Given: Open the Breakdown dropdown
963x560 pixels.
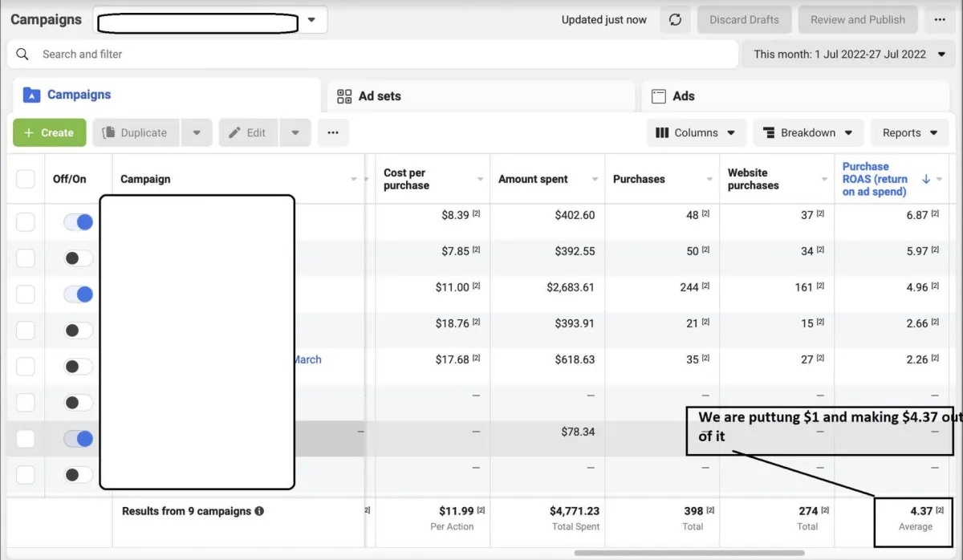Looking at the screenshot, I should click(808, 132).
